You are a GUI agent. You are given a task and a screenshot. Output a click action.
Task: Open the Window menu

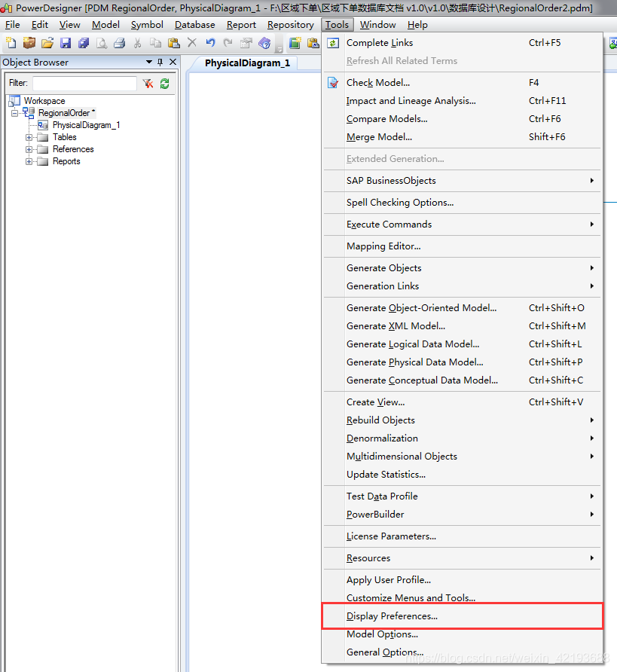[378, 25]
